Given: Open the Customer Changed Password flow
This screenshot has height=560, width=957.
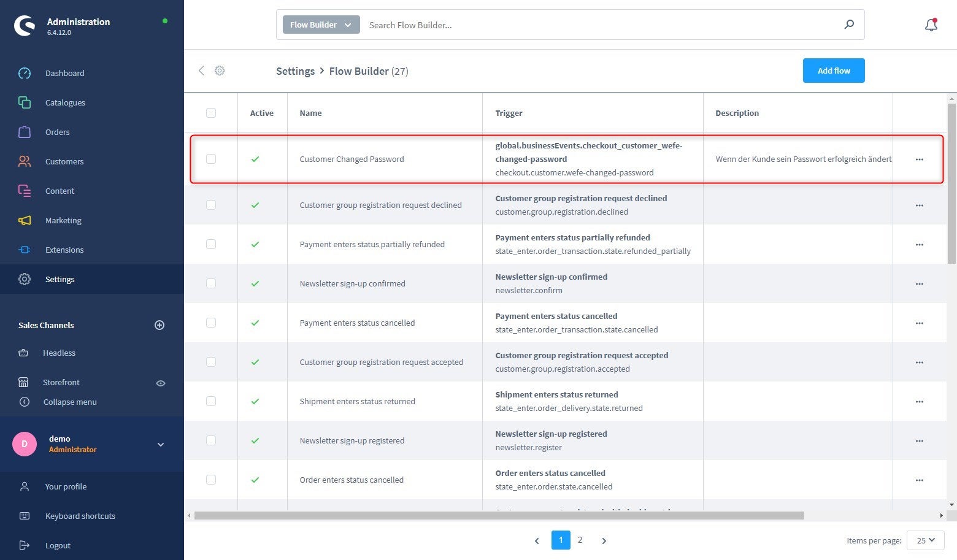Looking at the screenshot, I should click(352, 159).
